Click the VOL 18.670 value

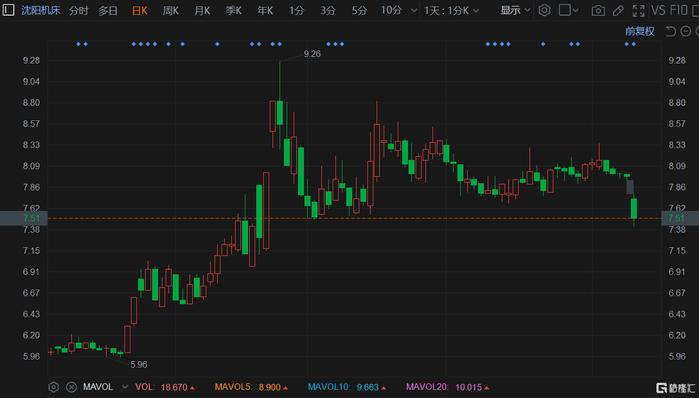[164, 387]
